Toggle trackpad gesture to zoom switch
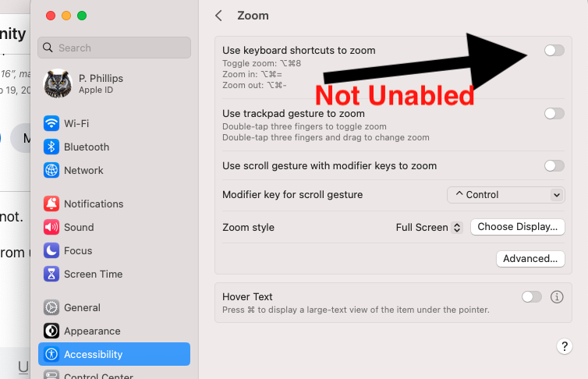Viewport: 588px width, 379px height. (x=554, y=114)
